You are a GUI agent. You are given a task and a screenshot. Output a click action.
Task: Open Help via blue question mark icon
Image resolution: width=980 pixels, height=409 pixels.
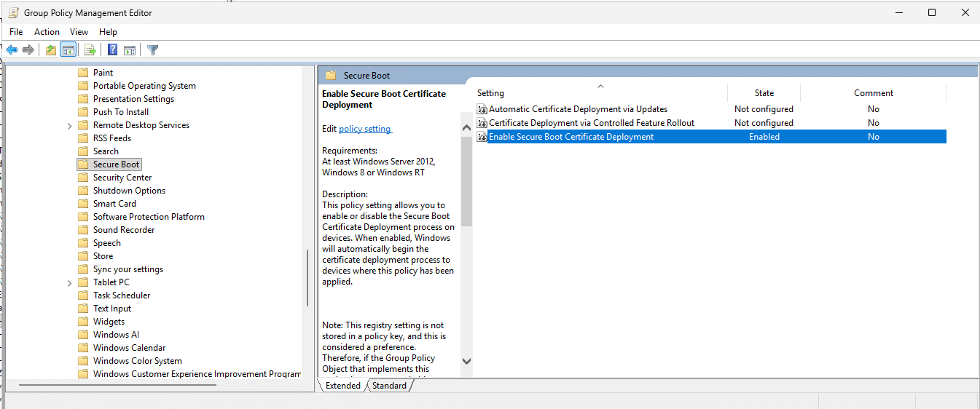(x=112, y=50)
